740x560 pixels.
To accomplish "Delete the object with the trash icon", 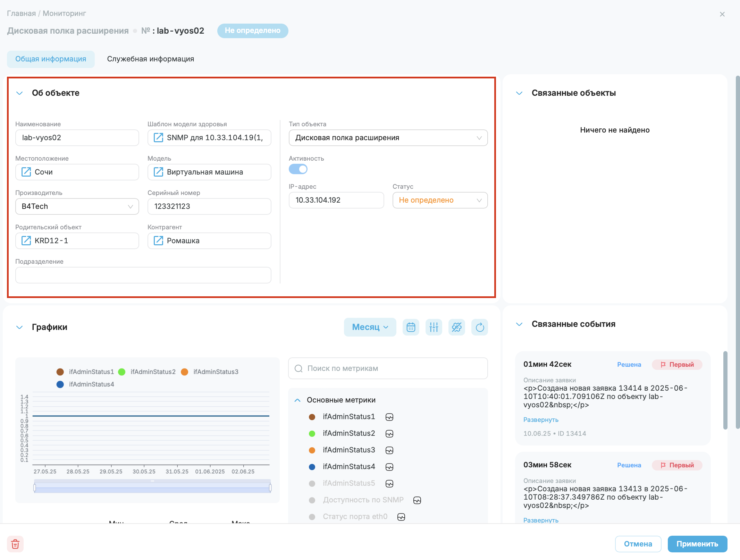I will coord(15,544).
